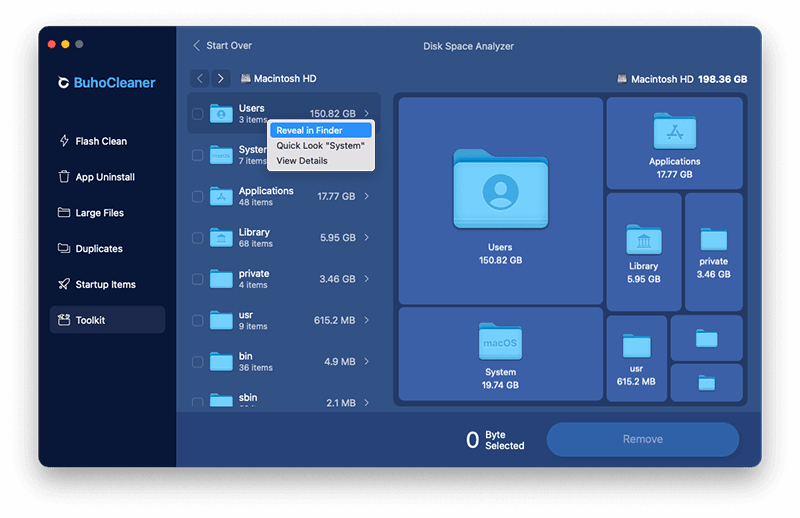Open the Large Files section
The height and width of the screenshot is (518, 800).
107,212
